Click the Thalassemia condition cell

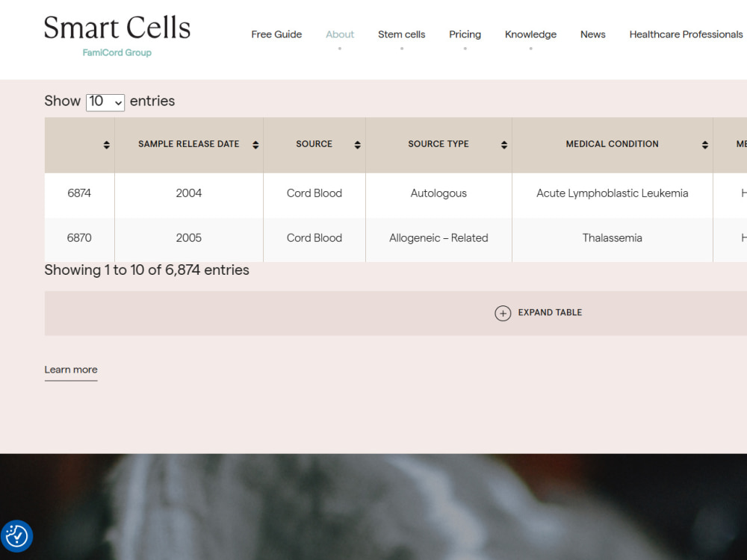click(x=613, y=238)
